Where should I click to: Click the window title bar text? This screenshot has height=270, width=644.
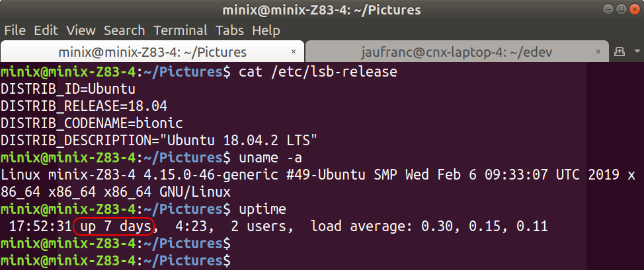(321, 10)
